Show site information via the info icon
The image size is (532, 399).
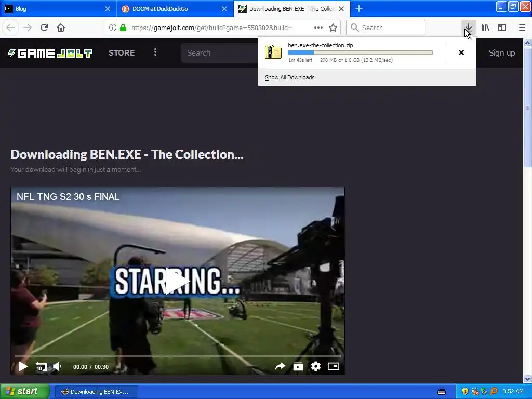point(113,28)
